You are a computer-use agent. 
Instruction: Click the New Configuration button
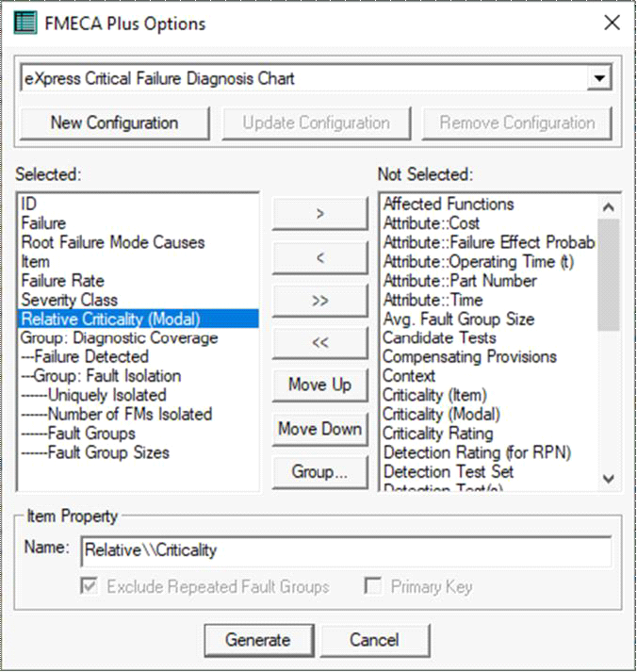click(x=114, y=123)
